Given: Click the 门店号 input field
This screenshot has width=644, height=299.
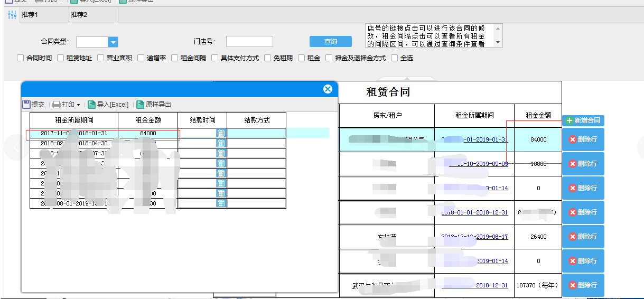Looking at the screenshot, I should (249, 42).
